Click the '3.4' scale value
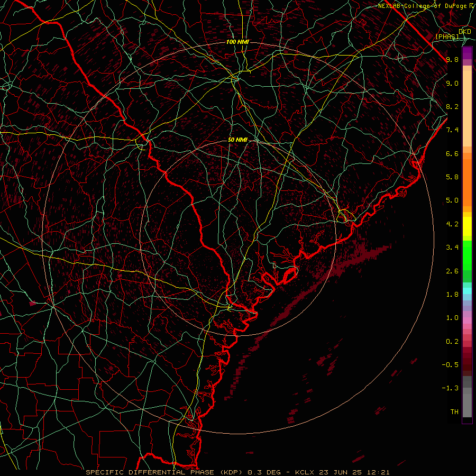 pos(452,248)
